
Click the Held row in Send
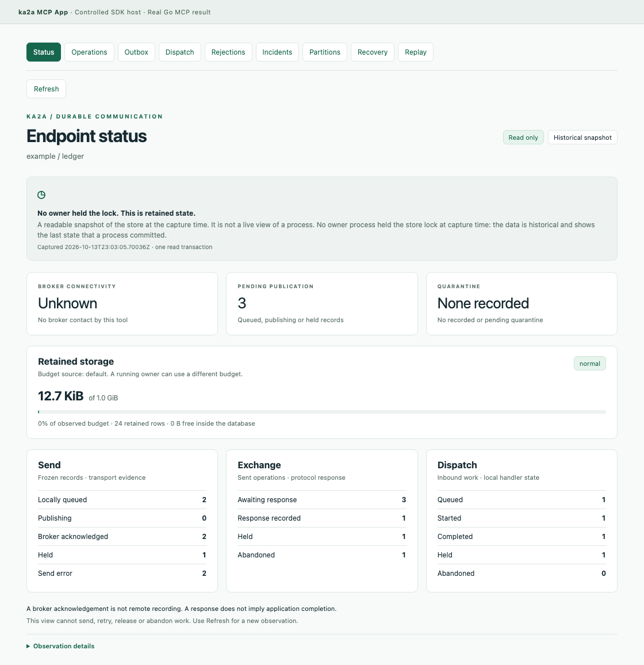pyautogui.click(x=122, y=555)
